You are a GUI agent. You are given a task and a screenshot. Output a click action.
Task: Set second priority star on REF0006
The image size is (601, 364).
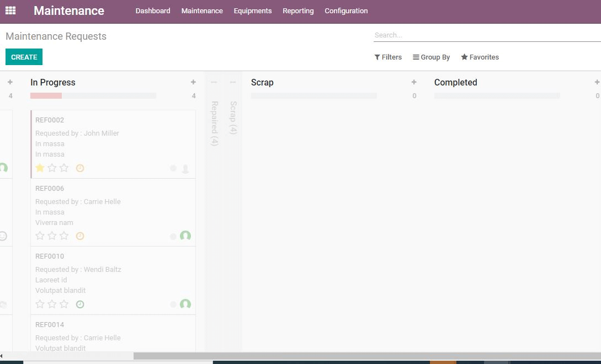52,235
